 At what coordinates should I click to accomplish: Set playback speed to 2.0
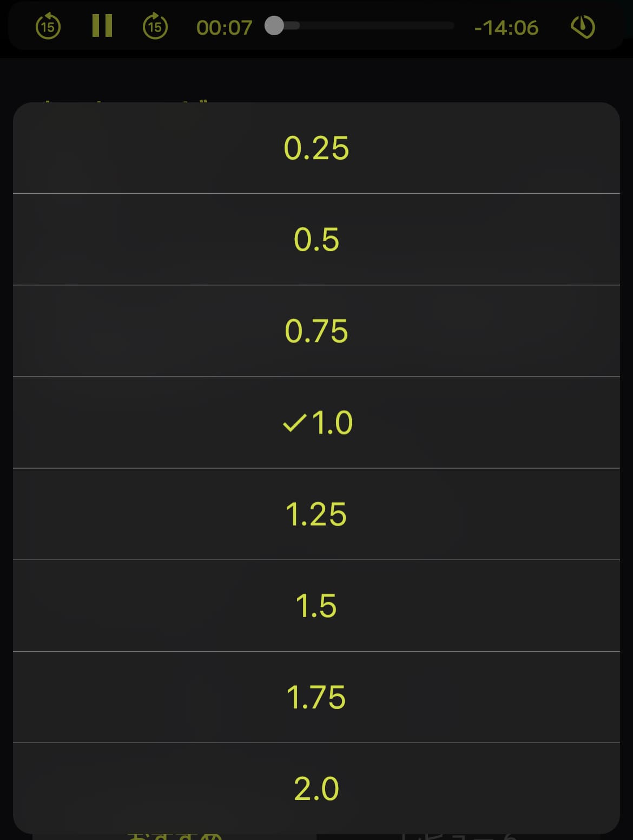click(316, 788)
